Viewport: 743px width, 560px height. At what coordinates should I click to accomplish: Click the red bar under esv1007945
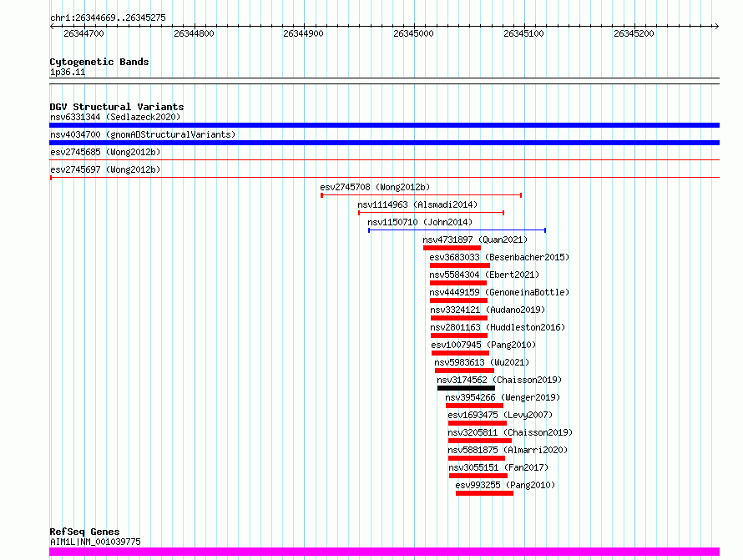[x=460, y=353]
